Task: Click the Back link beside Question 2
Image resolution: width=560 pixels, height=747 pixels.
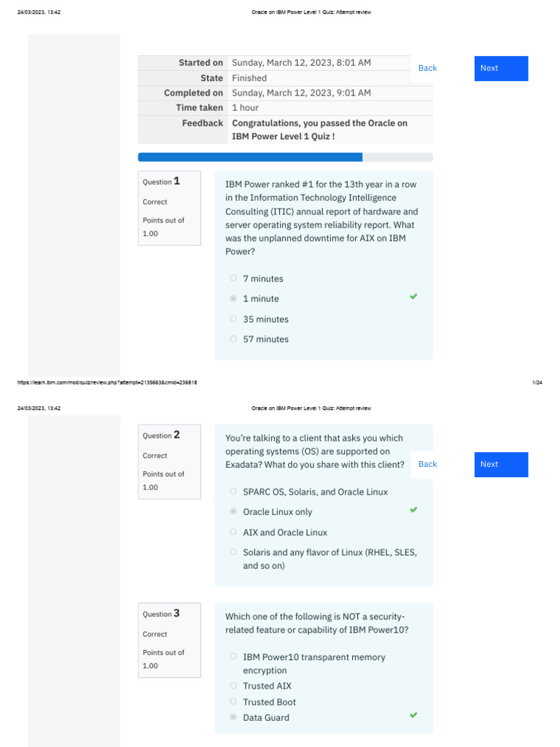Action: (427, 464)
